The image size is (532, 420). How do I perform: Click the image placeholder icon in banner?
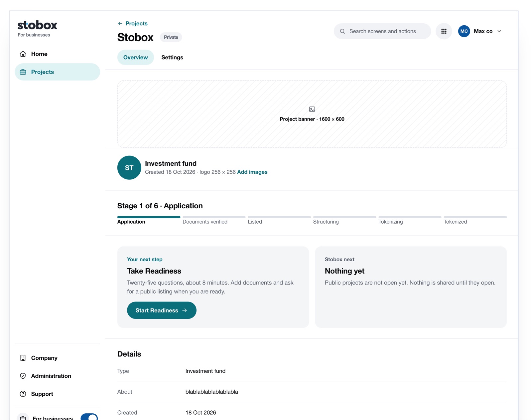click(312, 109)
